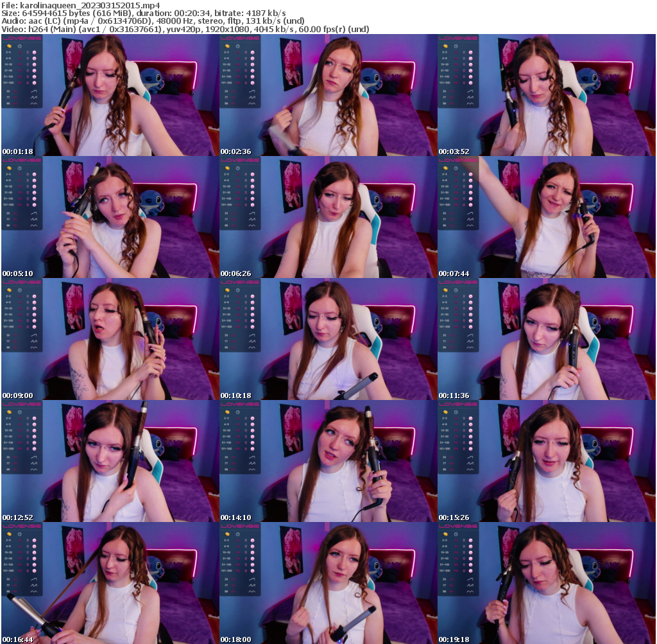Click the 00:19:18 timestamp label
The image size is (657, 644).
click(x=453, y=640)
